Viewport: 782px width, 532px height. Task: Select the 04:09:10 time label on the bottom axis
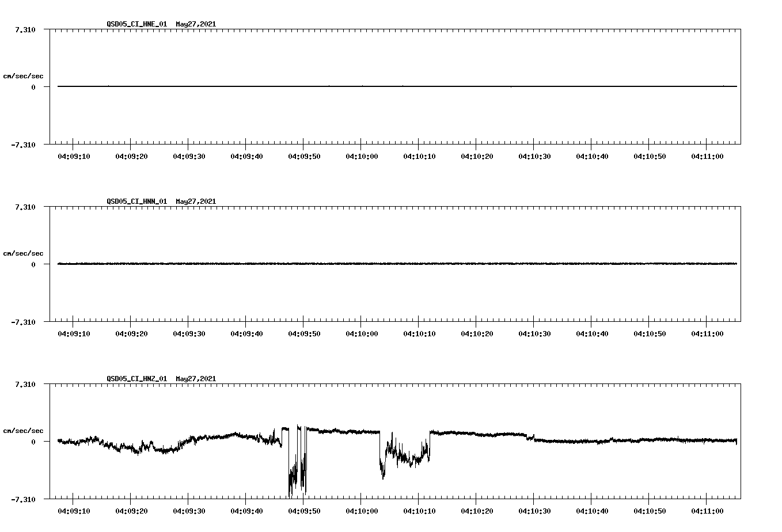pyautogui.click(x=75, y=510)
